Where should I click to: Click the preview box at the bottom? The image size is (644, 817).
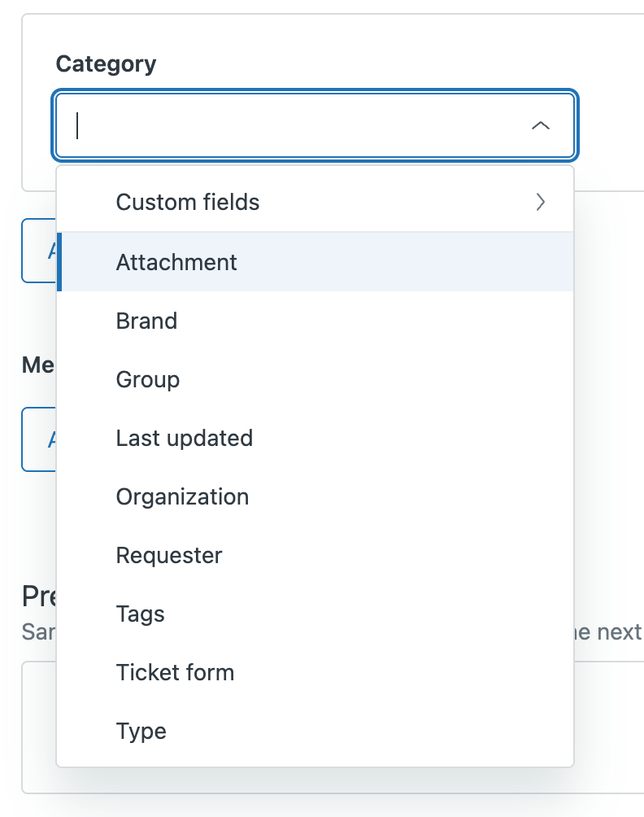(x=608, y=724)
